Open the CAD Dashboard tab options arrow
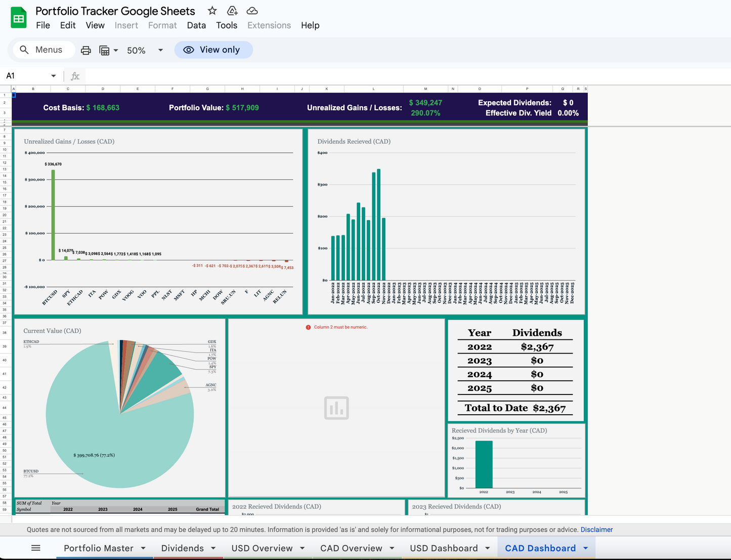 [x=585, y=548]
